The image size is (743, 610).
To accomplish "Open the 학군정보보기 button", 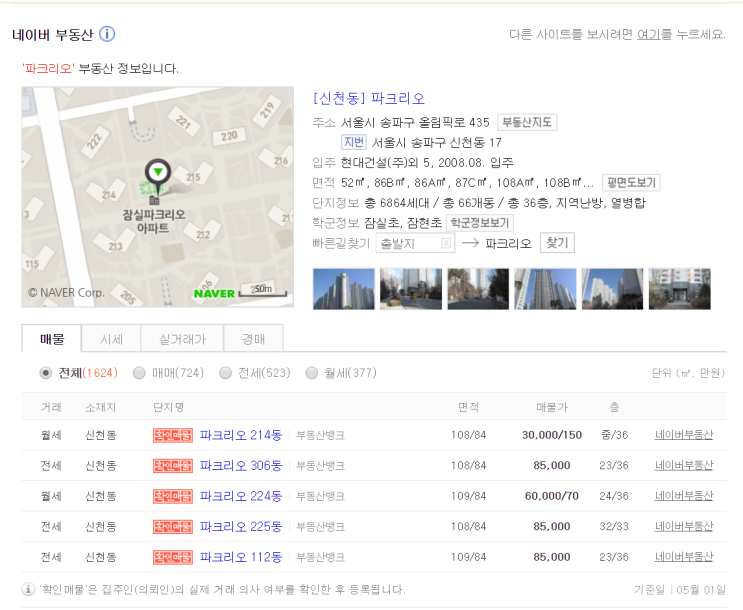I will click(x=480, y=223).
